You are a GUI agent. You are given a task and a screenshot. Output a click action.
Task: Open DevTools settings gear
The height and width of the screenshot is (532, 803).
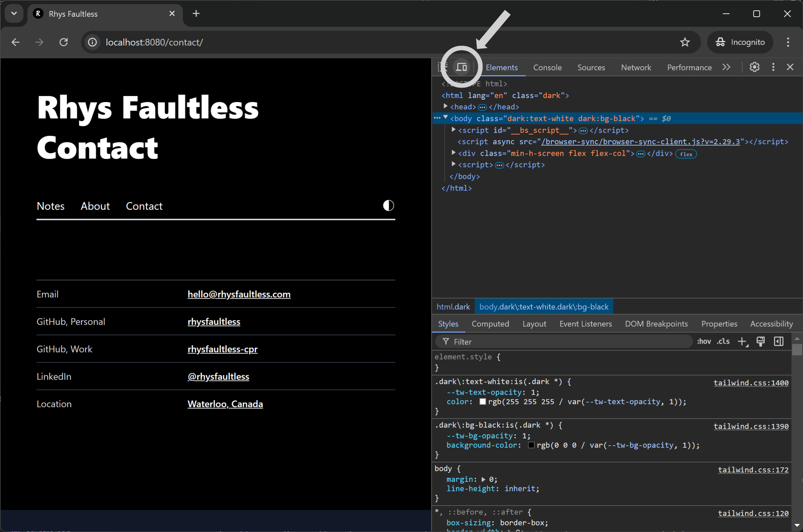click(754, 67)
